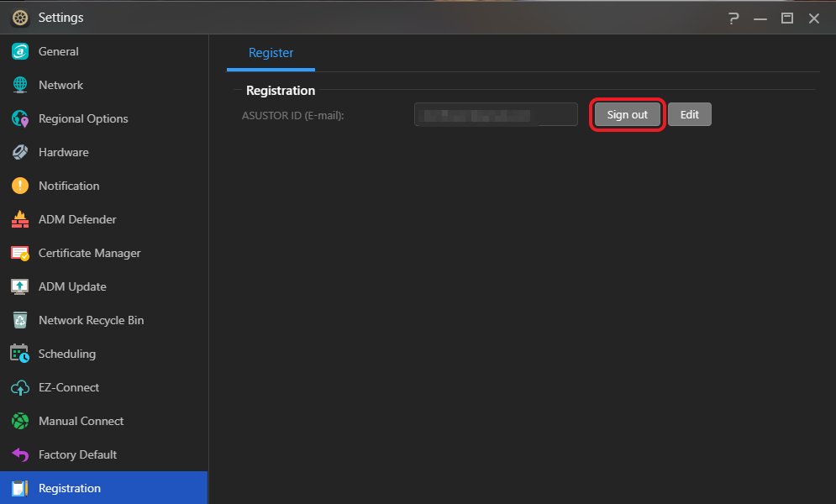Select Notification in sidebar
This screenshot has width=836, height=504.
104,186
